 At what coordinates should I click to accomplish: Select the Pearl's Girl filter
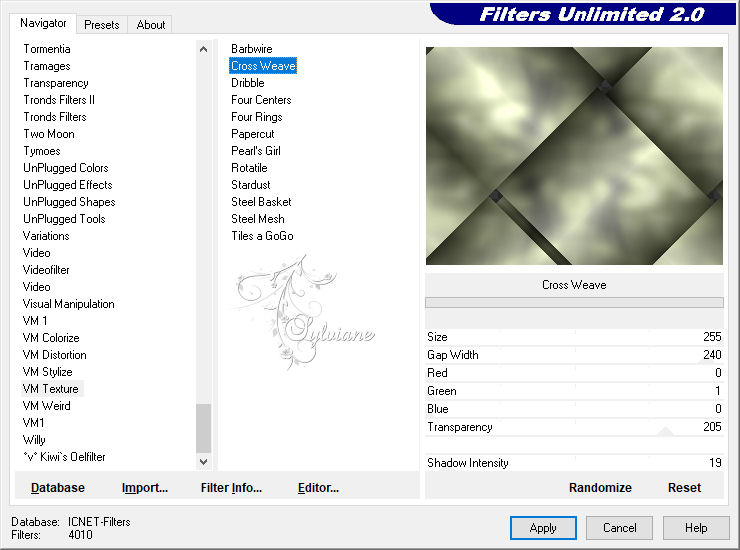coord(256,151)
